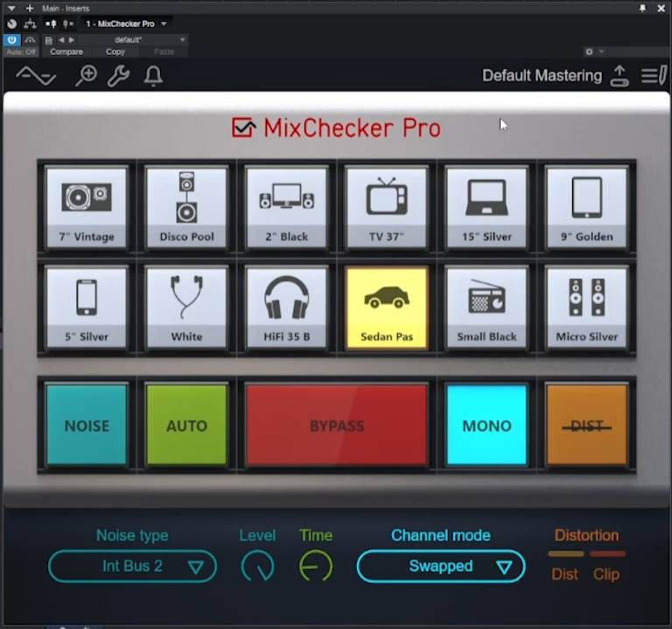Screen dimensions: 672x629
Task: Click the preset upload/export icon
Action: point(619,76)
